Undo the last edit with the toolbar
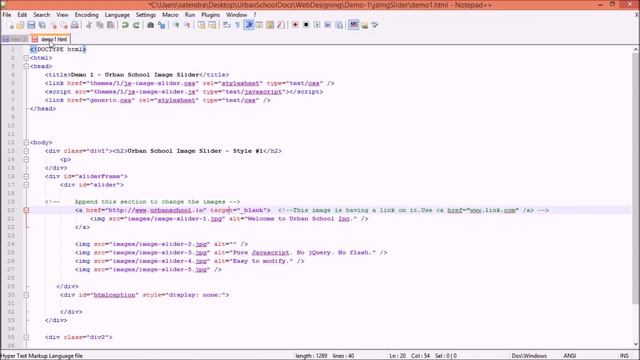Screen dimensions: 640x360 pos(125,25)
